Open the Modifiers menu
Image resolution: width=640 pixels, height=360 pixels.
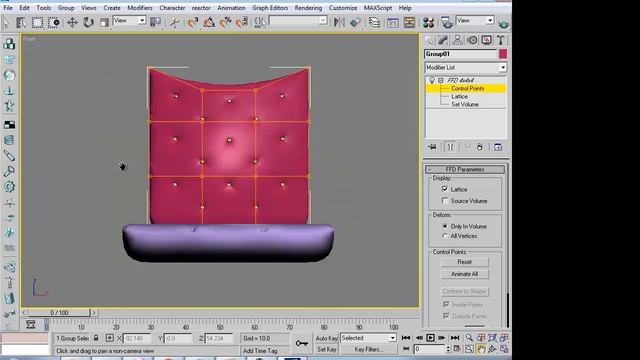click(140, 8)
